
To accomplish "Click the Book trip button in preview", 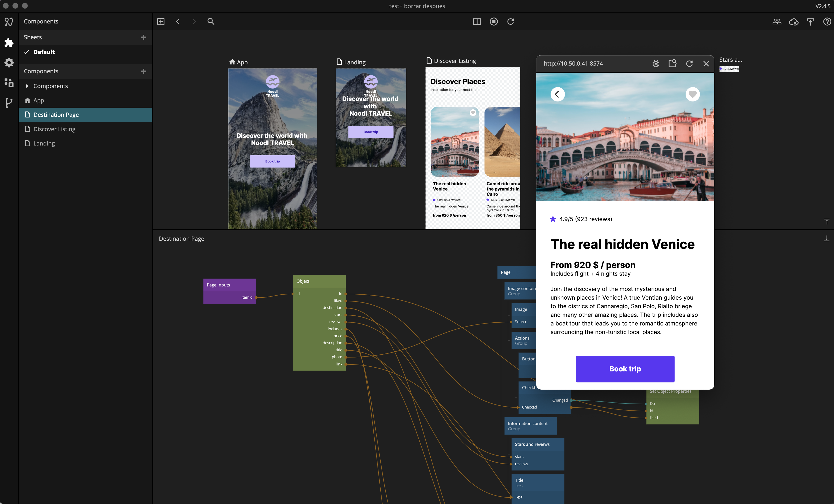I will pyautogui.click(x=625, y=369).
